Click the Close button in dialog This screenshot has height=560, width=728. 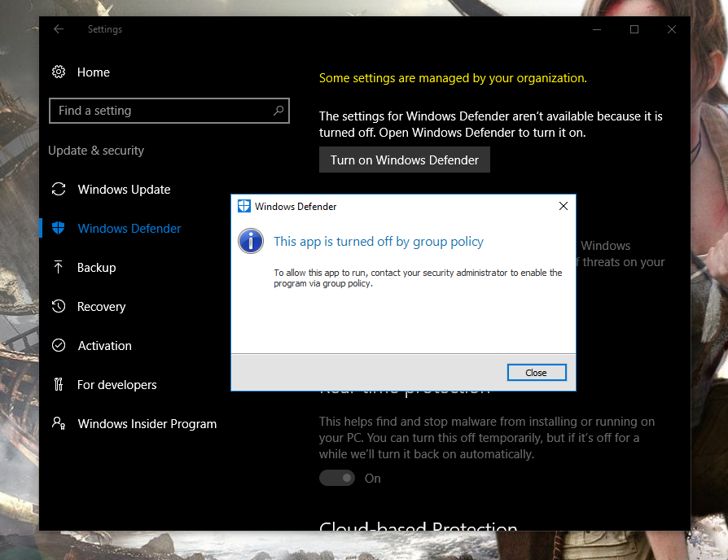(537, 373)
